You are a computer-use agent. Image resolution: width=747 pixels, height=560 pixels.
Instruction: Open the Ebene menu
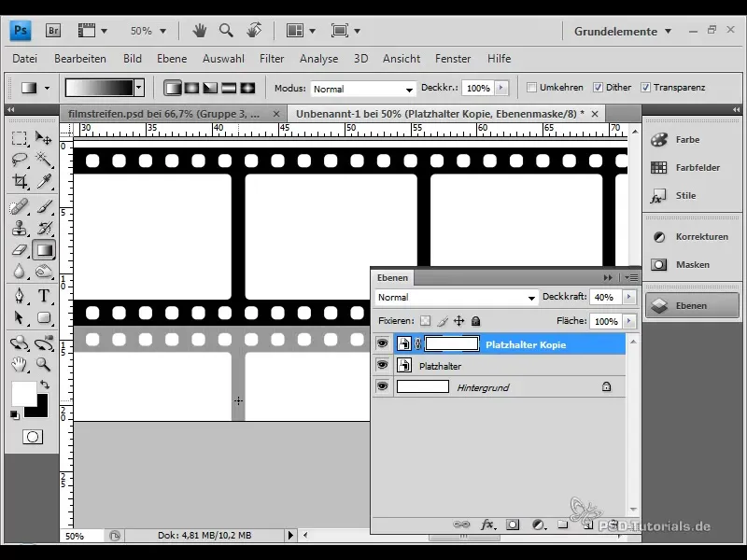coord(172,59)
